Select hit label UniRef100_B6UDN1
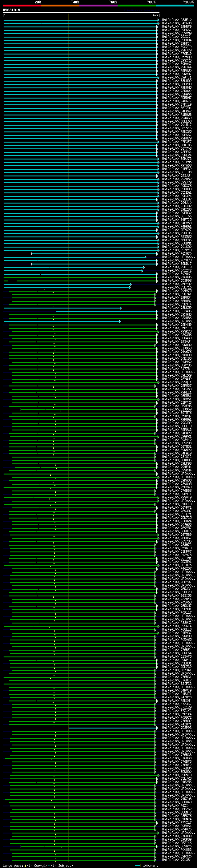 177,243
